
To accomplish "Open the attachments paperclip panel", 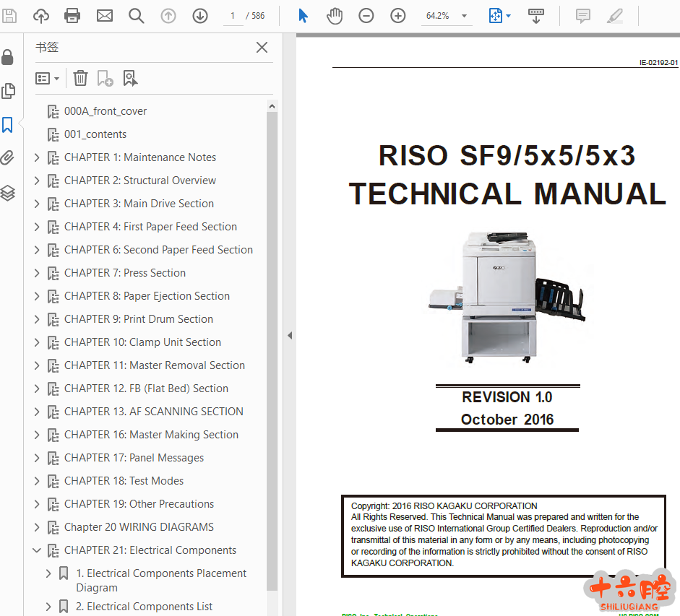I will (x=8, y=158).
